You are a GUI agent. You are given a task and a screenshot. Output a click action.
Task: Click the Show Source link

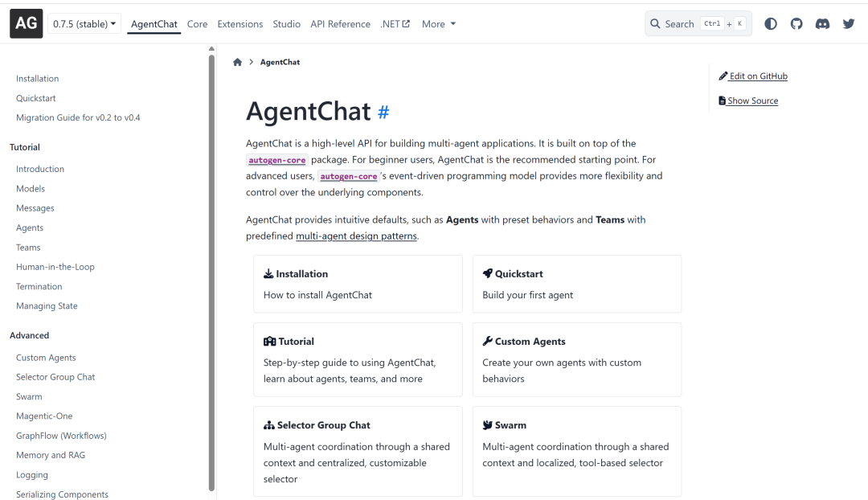click(748, 101)
